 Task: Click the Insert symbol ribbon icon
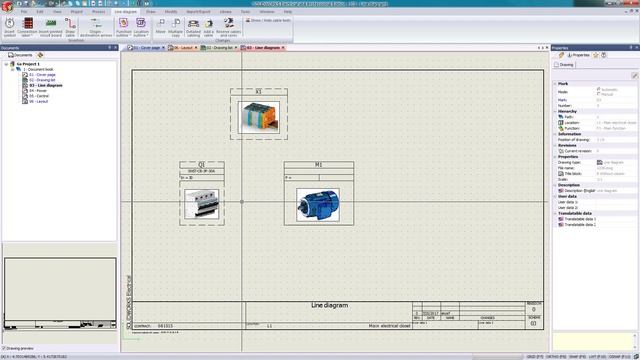pos(9,27)
